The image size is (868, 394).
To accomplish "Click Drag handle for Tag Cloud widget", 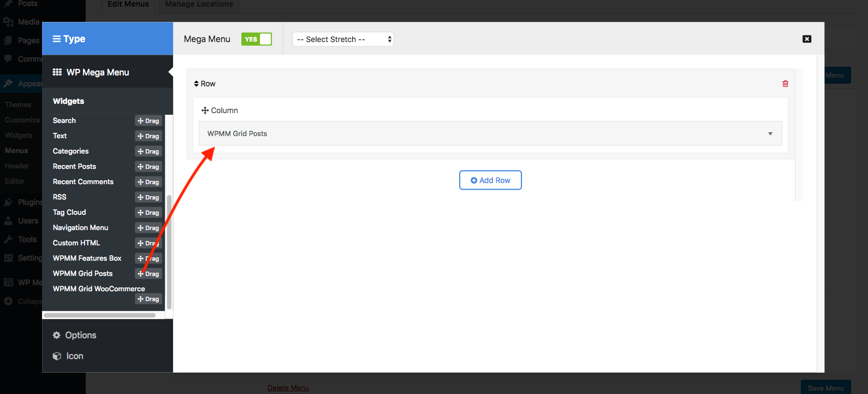I will tap(148, 213).
